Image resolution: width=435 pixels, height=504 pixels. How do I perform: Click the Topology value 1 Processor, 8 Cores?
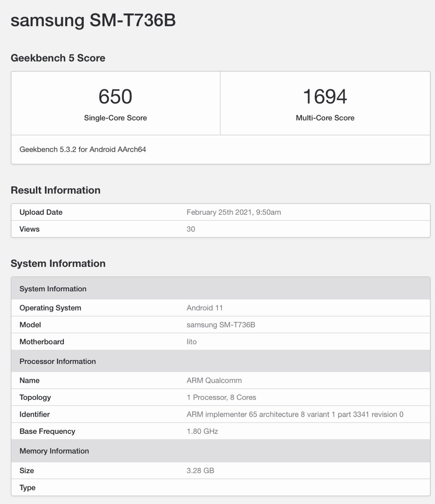click(x=221, y=397)
